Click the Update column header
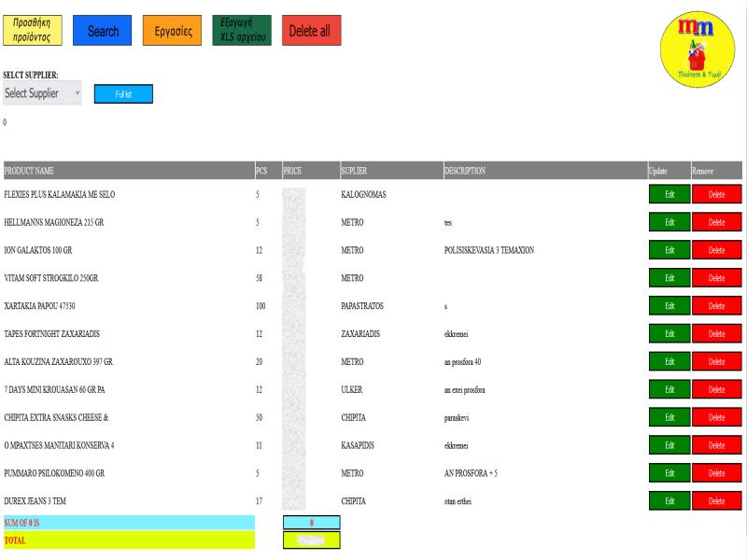The height and width of the screenshot is (560, 747). 669,171
